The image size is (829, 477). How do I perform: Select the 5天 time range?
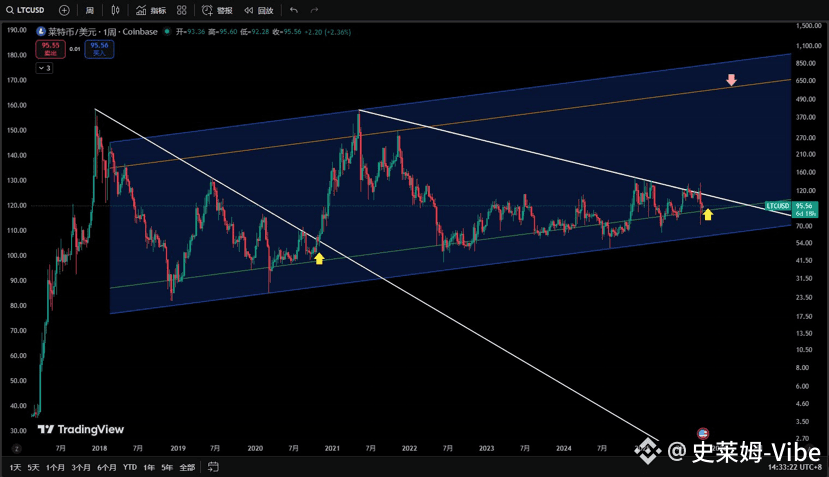tap(33, 467)
